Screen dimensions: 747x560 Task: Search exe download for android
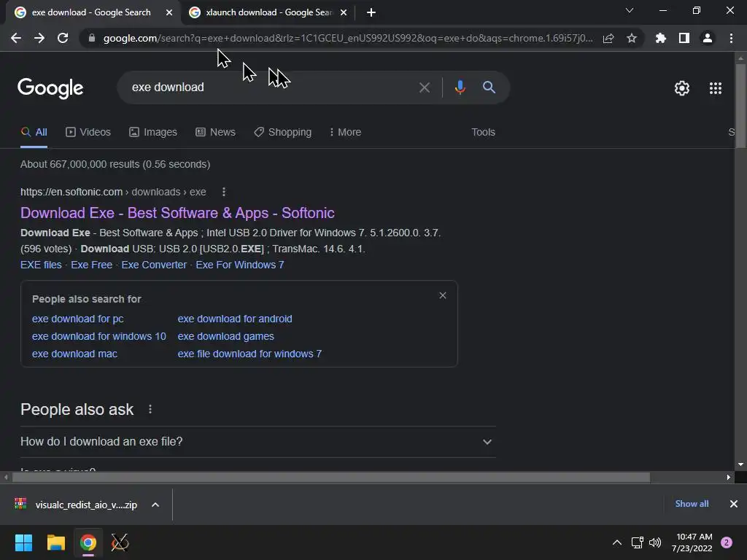tap(235, 319)
